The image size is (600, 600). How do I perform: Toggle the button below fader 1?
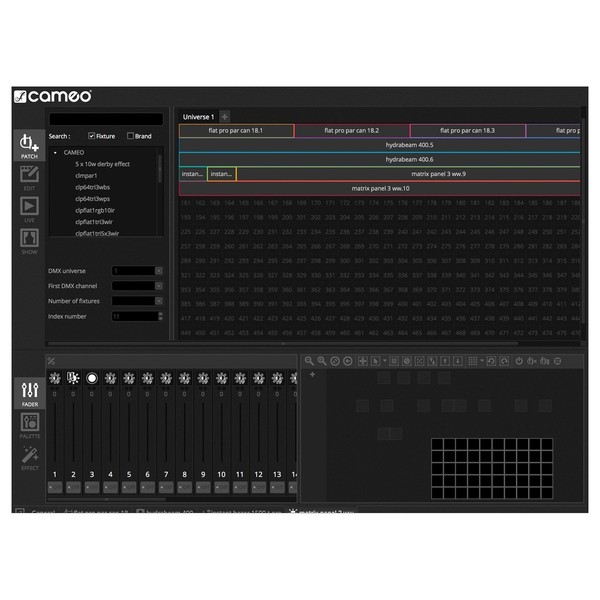click(55, 487)
